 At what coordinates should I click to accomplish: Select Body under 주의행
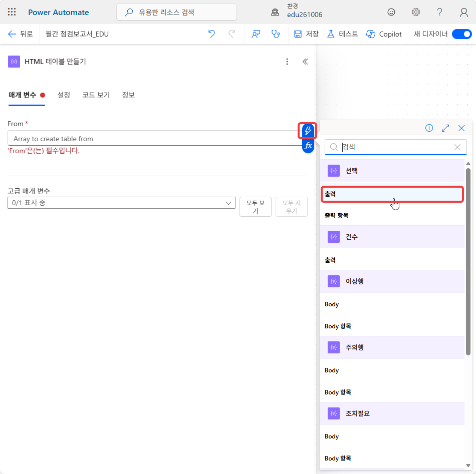click(x=392, y=370)
